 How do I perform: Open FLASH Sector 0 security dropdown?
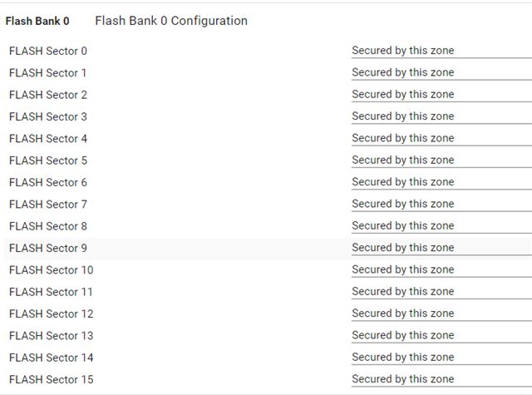coord(441,51)
